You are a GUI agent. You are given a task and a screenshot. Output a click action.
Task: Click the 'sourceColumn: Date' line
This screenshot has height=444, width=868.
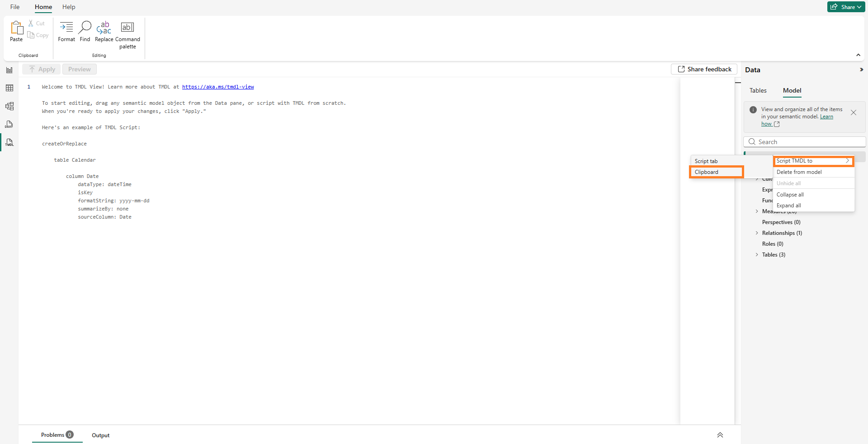[104, 217]
